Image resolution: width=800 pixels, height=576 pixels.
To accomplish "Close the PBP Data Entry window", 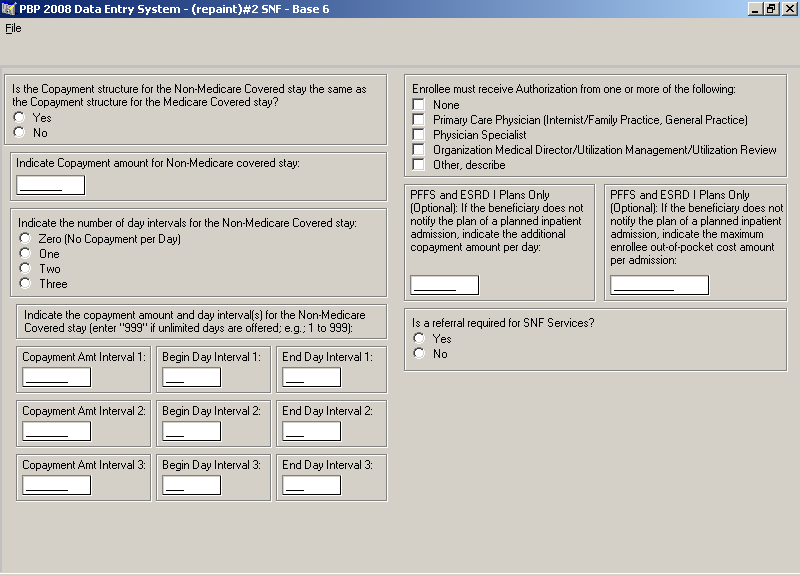I will coord(788,9).
